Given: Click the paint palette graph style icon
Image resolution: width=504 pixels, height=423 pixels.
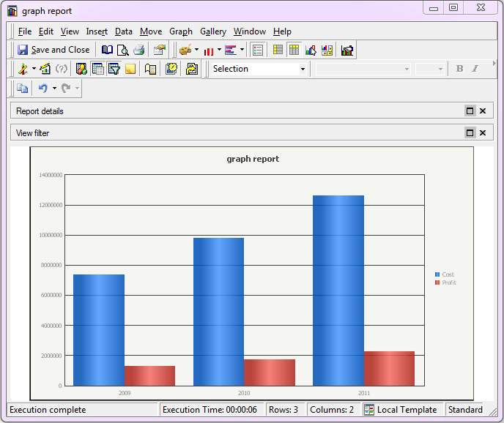Looking at the screenshot, I should click(x=185, y=50).
